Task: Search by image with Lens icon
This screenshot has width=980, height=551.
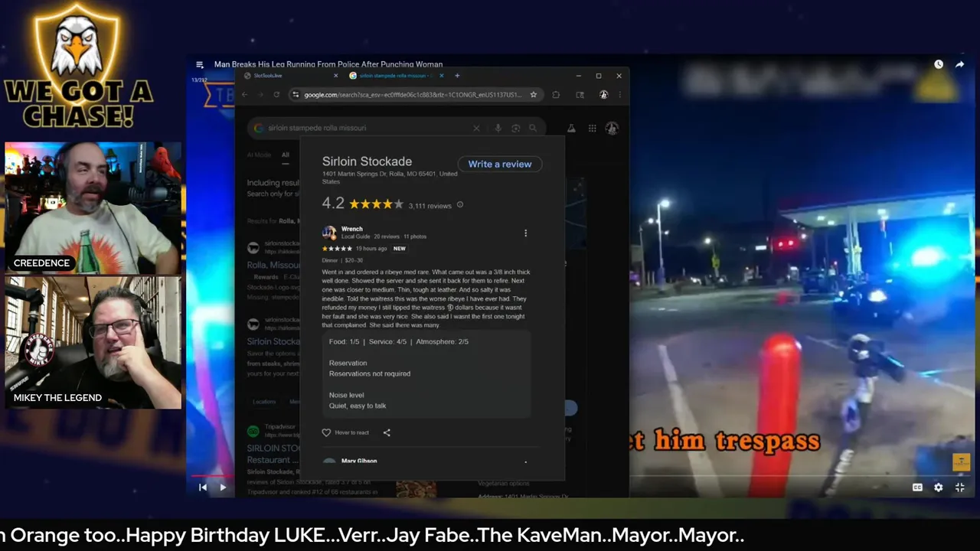Action: tap(515, 128)
